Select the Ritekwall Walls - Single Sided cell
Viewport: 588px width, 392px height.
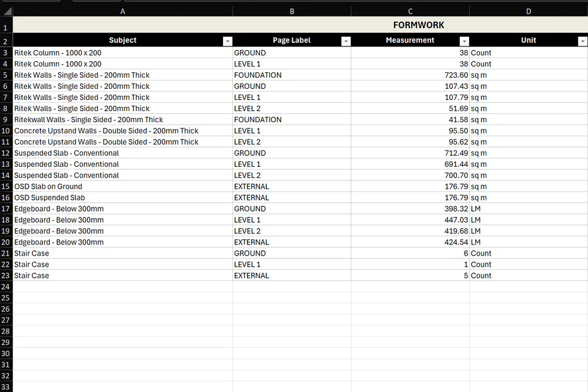click(x=123, y=119)
